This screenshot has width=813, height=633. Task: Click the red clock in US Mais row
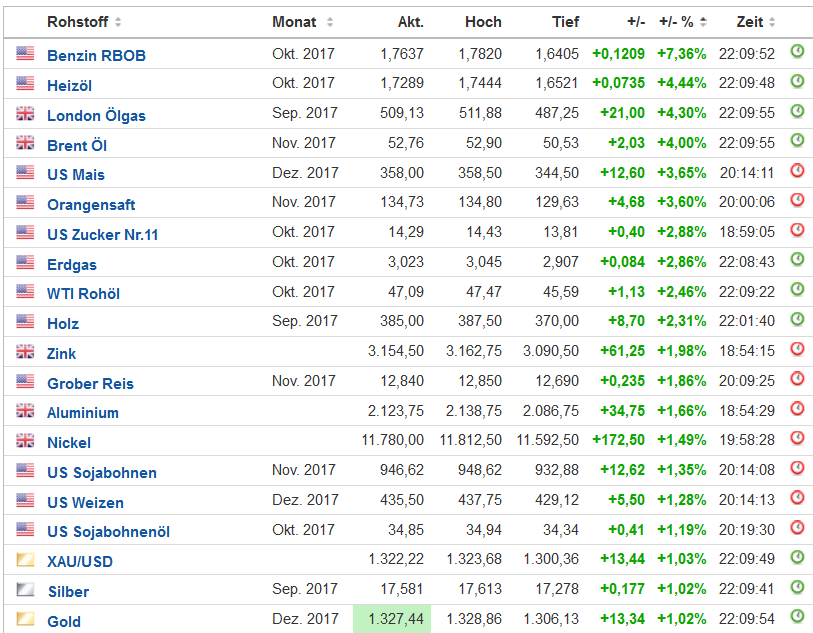797,170
